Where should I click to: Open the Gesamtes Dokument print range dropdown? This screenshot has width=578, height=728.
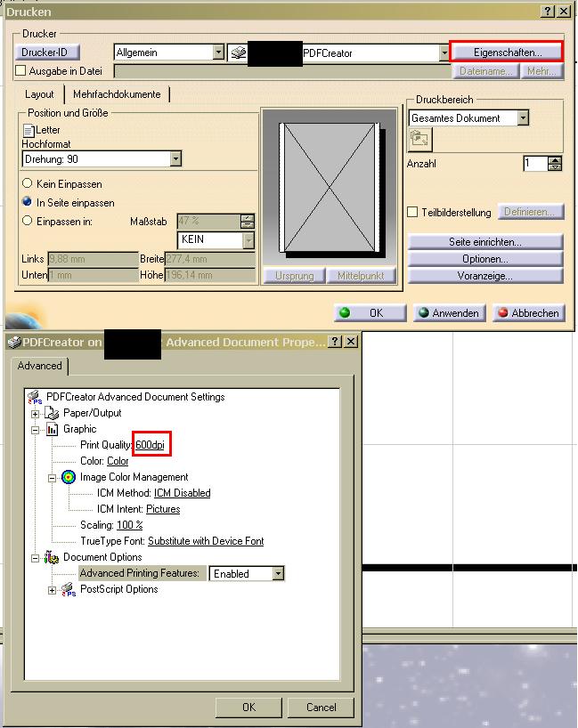pos(523,118)
